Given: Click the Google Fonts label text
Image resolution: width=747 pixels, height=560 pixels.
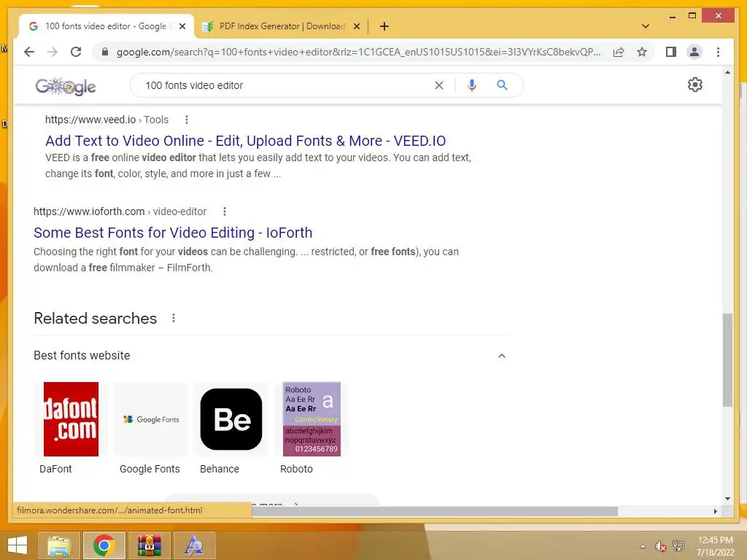Looking at the screenshot, I should coord(150,469).
